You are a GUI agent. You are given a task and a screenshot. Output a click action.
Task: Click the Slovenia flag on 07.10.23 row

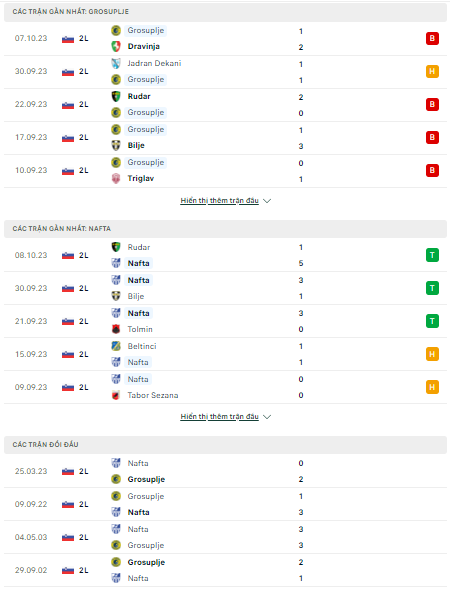click(x=68, y=39)
